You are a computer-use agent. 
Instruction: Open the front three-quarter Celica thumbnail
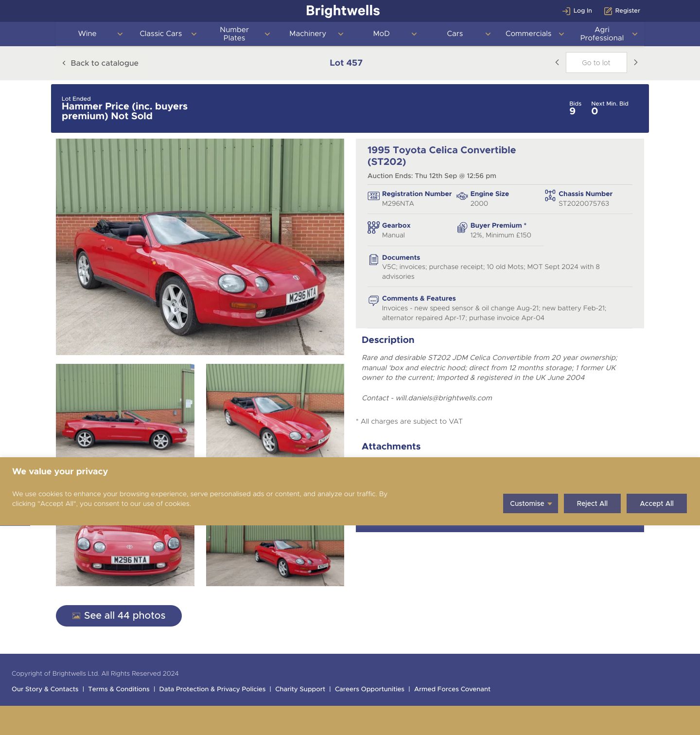pyautogui.click(x=275, y=411)
